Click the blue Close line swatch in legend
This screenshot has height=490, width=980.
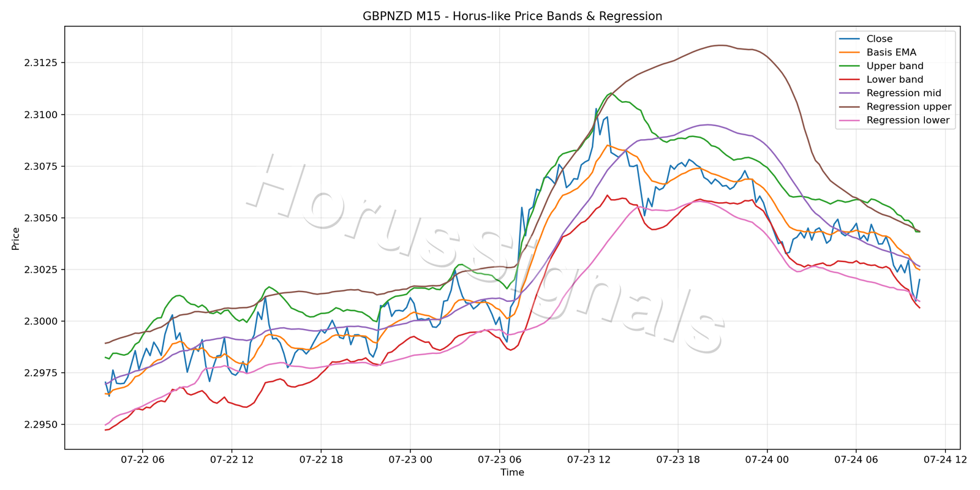click(849, 39)
